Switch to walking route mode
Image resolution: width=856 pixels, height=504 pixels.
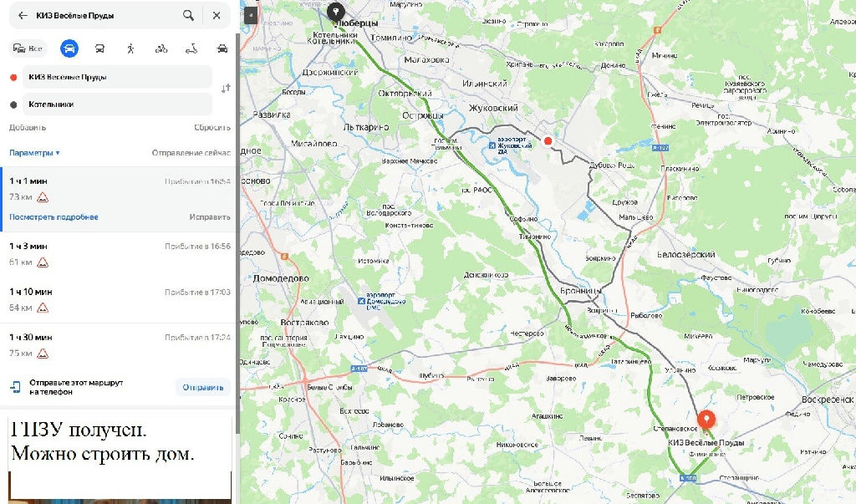pyautogui.click(x=130, y=48)
